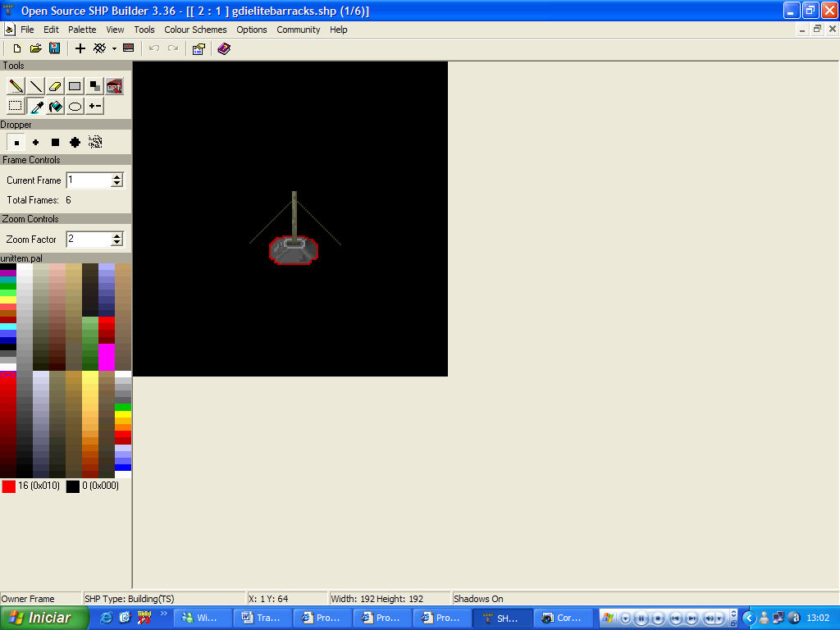Click SHP Type: Building(TS) status text
840x630 pixels.
[x=129, y=598]
